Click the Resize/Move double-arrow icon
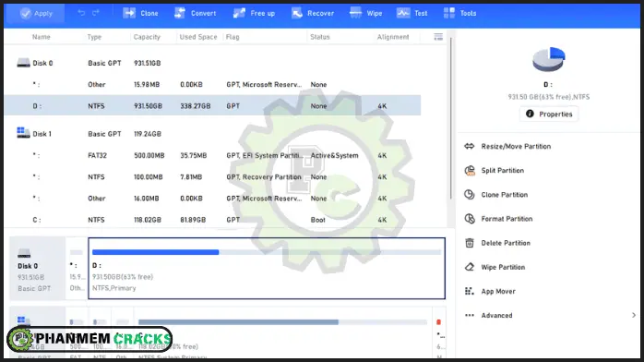The image size is (644, 362). tap(470, 146)
